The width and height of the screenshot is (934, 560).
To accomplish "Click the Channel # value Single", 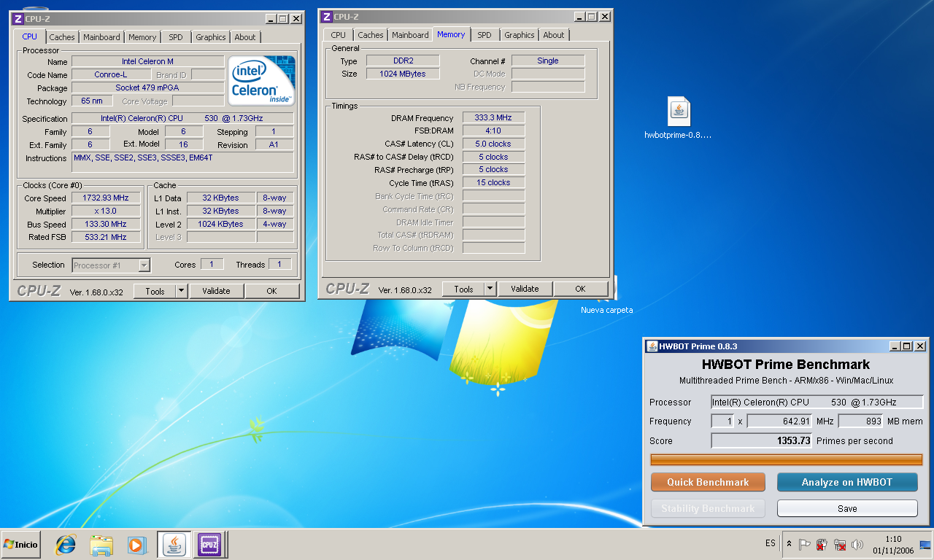I will pyautogui.click(x=548, y=61).
